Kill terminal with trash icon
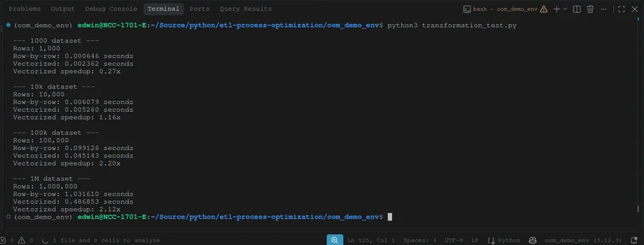The width and height of the screenshot is (644, 245). click(590, 9)
